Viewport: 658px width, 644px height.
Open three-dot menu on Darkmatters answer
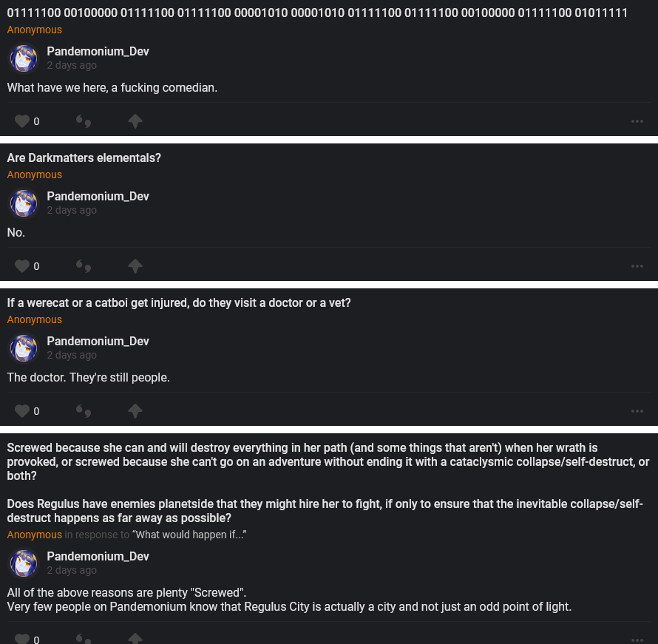[637, 266]
